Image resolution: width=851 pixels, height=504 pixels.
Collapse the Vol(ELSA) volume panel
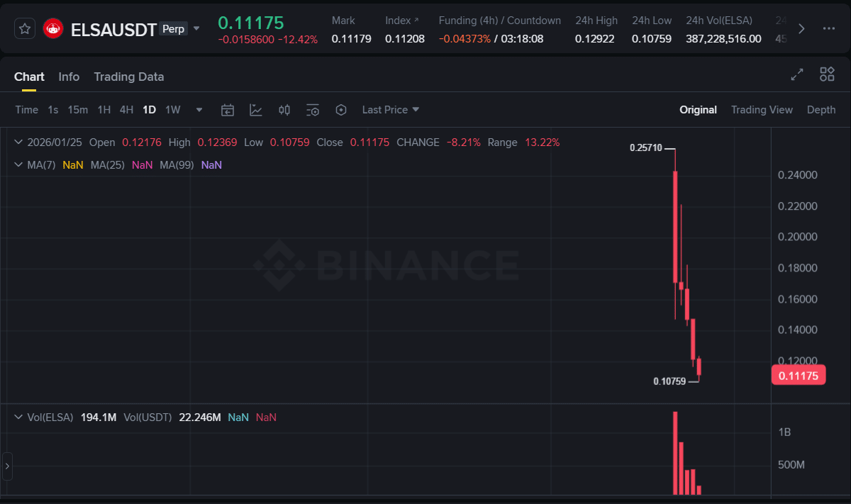point(18,418)
